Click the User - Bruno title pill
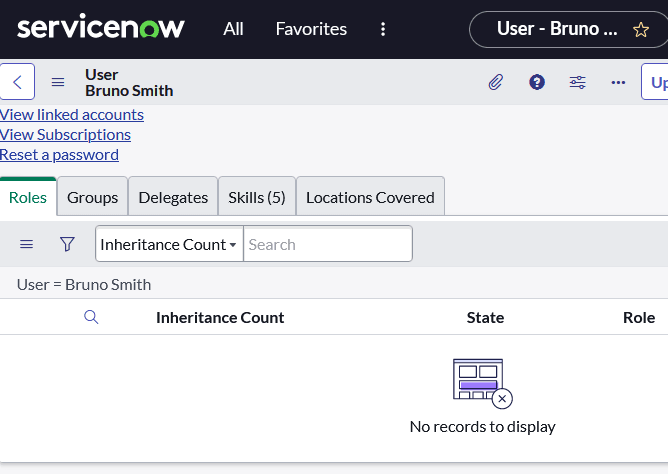 coord(568,29)
